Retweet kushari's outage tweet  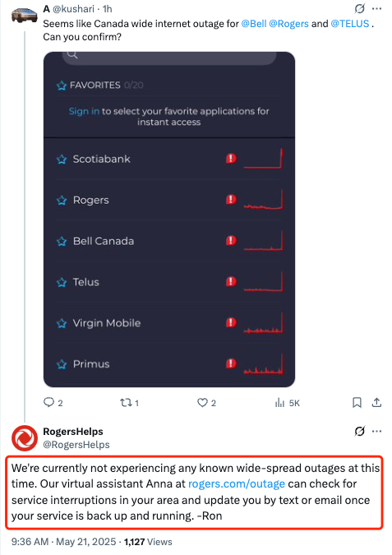[x=126, y=402]
